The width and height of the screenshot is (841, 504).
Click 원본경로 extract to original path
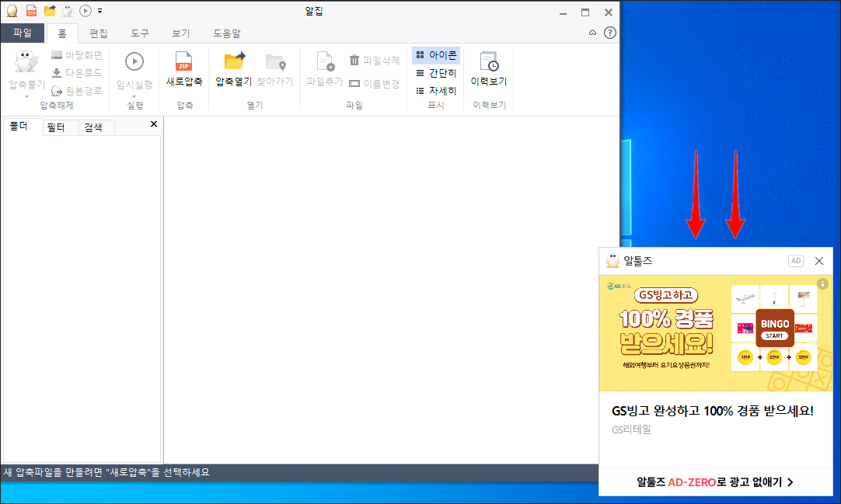coord(77,91)
